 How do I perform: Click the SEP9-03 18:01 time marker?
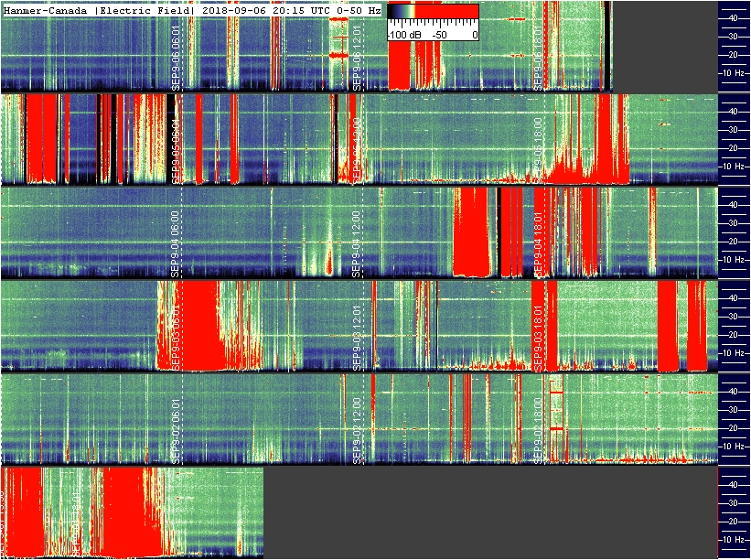(x=539, y=338)
